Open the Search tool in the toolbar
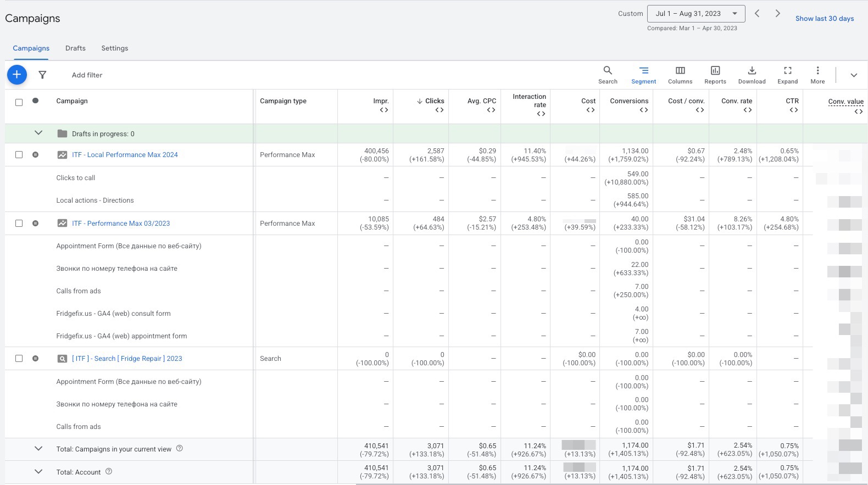Screen dimensions: 868x485 608,75
